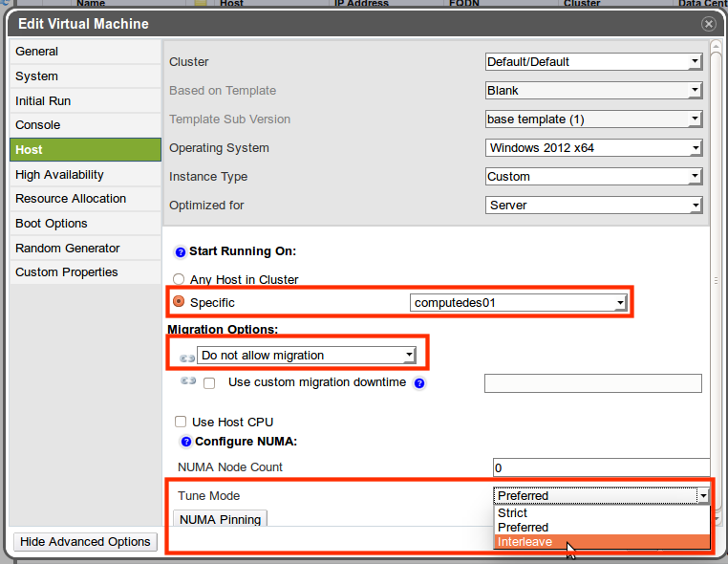The height and width of the screenshot is (564, 728).
Task: Click help icon beside custom migration downtime
Action: [x=418, y=383]
